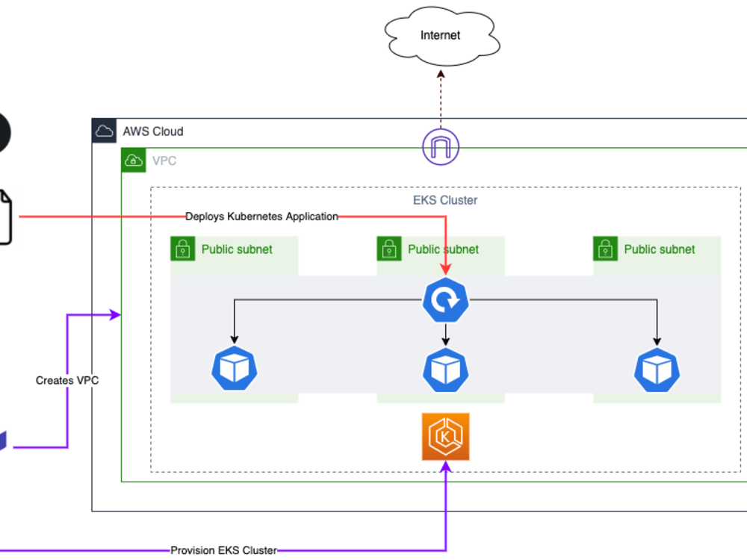Viewport: 747px width, 560px height.
Task: Click the VPC label text
Action: coord(164,161)
